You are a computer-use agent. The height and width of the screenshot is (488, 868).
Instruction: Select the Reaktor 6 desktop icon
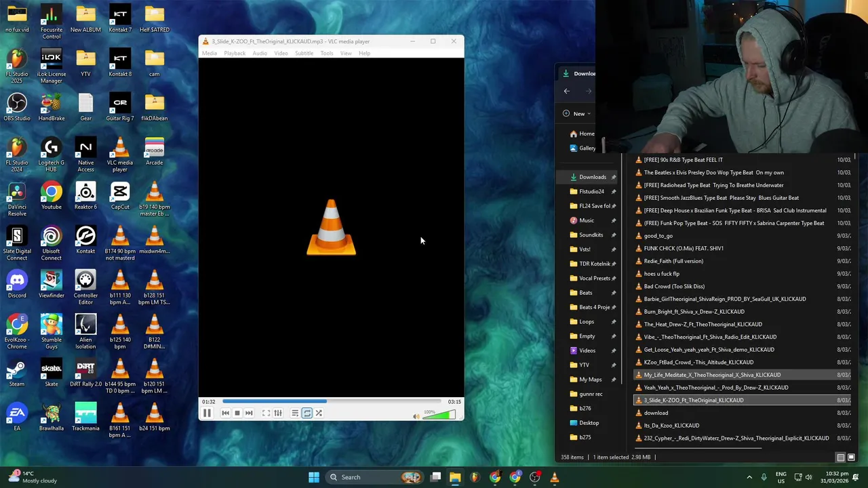coord(85,196)
